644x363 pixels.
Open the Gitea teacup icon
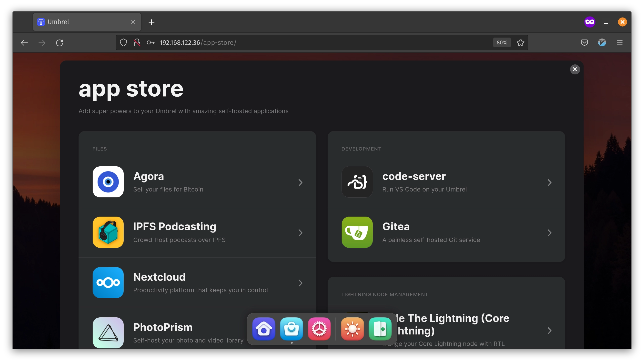357,232
